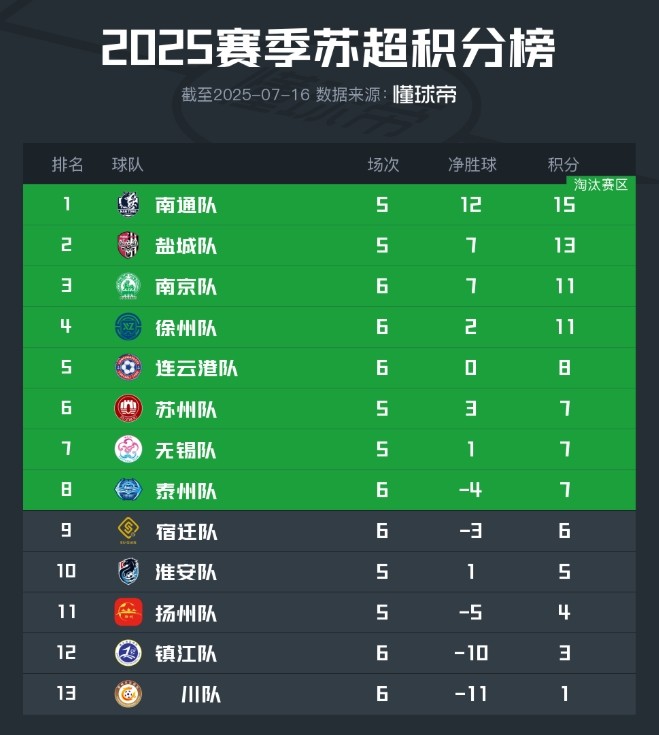This screenshot has height=735, width=659.
Task: Open the 懂球帝 data source link
Action: tap(425, 95)
